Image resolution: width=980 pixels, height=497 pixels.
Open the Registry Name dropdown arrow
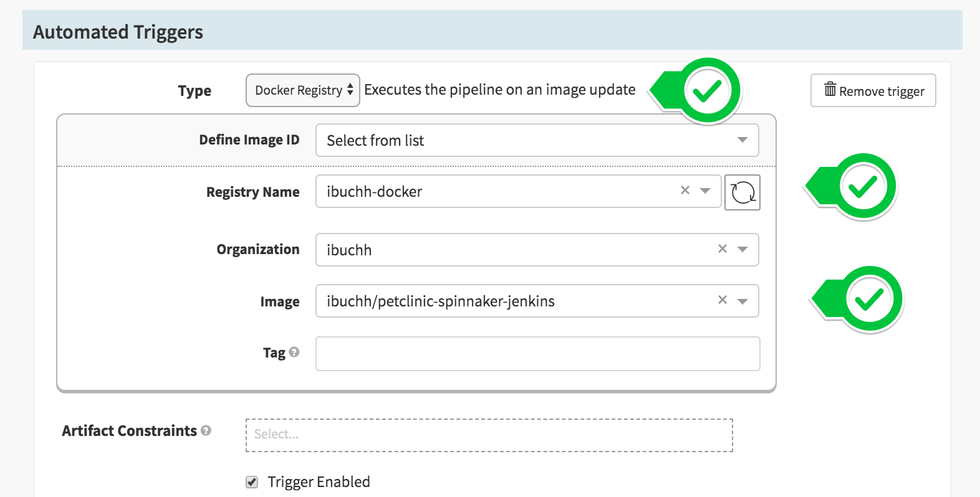(705, 191)
